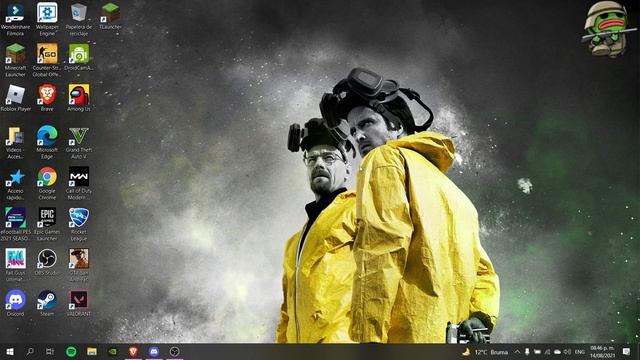Click the microphone tray icon

527,352
